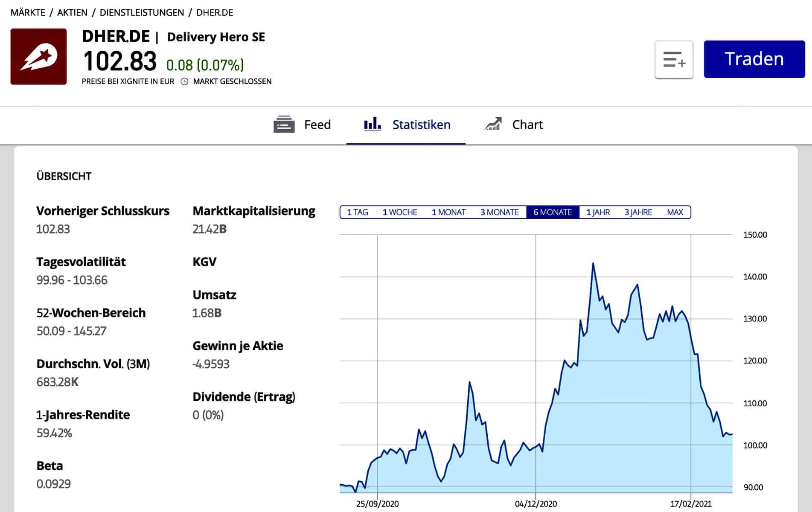The height and width of the screenshot is (512, 812).
Task: Click the add-to-watchlist icon button
Action: 674,60
